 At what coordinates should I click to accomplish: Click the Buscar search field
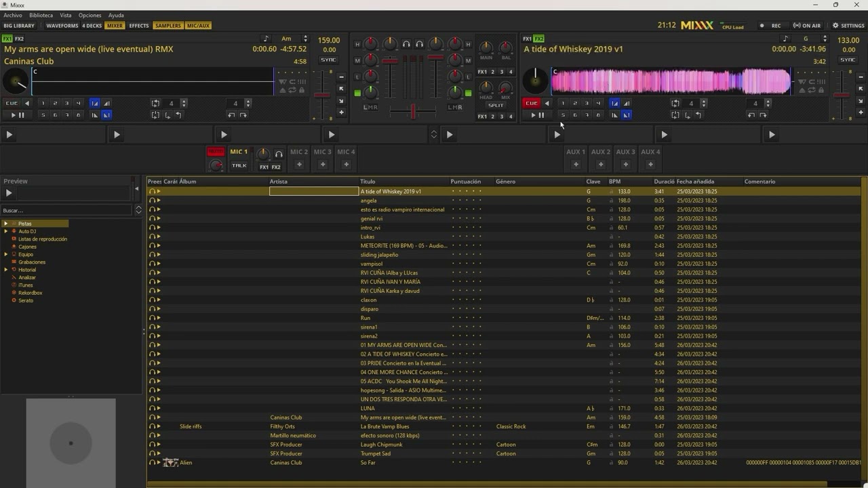click(x=66, y=210)
